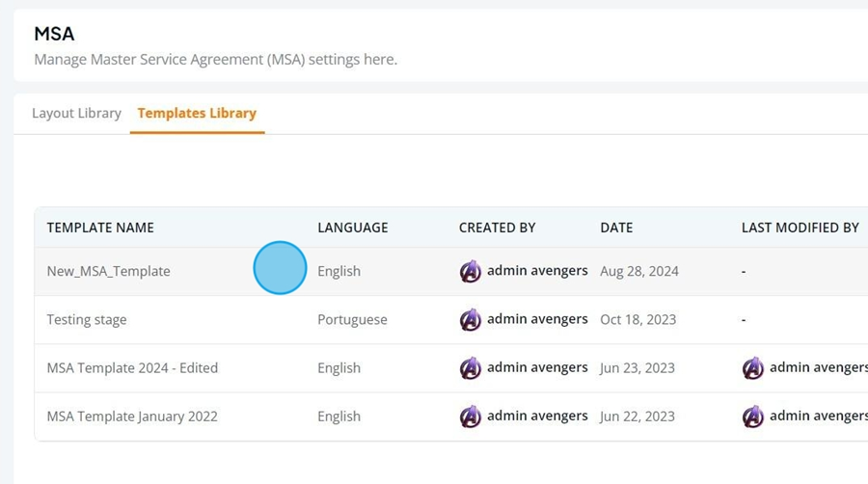The image size is (868, 484).
Task: Click Last Modified By avatar for MSA Template 2024 - Edited
Action: (753, 368)
